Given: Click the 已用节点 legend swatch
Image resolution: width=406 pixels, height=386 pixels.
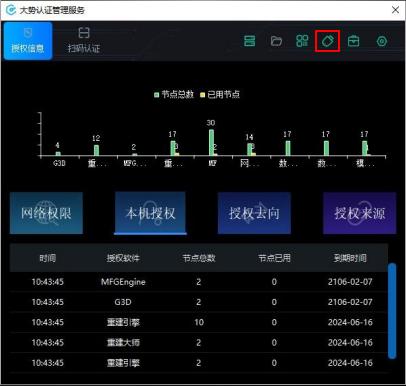Looking at the screenshot, I should click(202, 95).
